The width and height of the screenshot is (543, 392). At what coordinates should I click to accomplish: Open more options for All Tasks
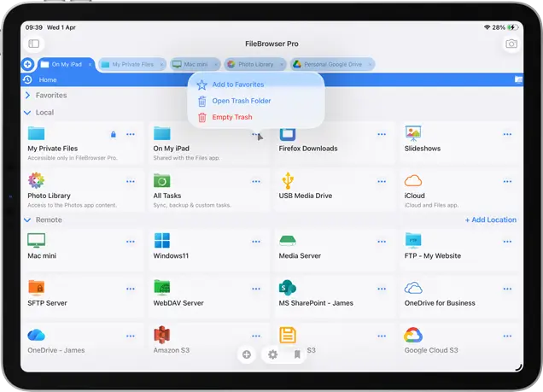(x=256, y=181)
